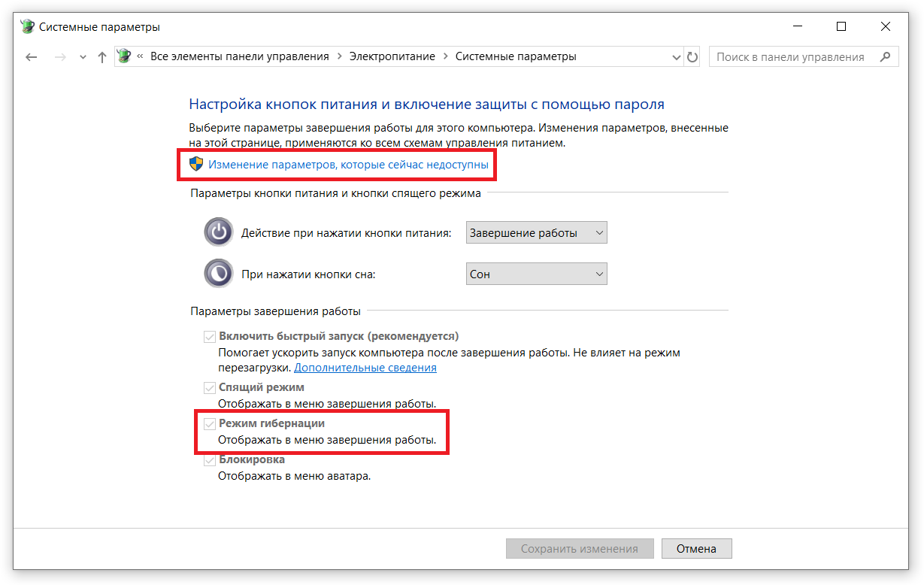
Task: Click the Отмена button
Action: (696, 549)
